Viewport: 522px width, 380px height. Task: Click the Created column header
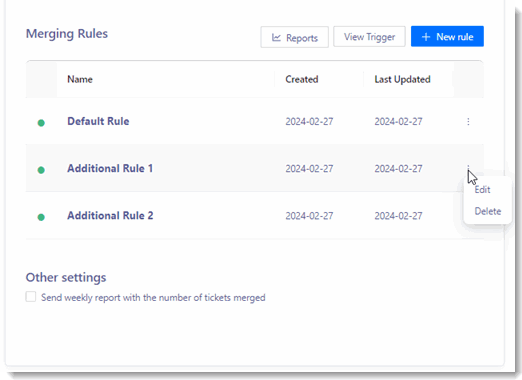tap(302, 79)
